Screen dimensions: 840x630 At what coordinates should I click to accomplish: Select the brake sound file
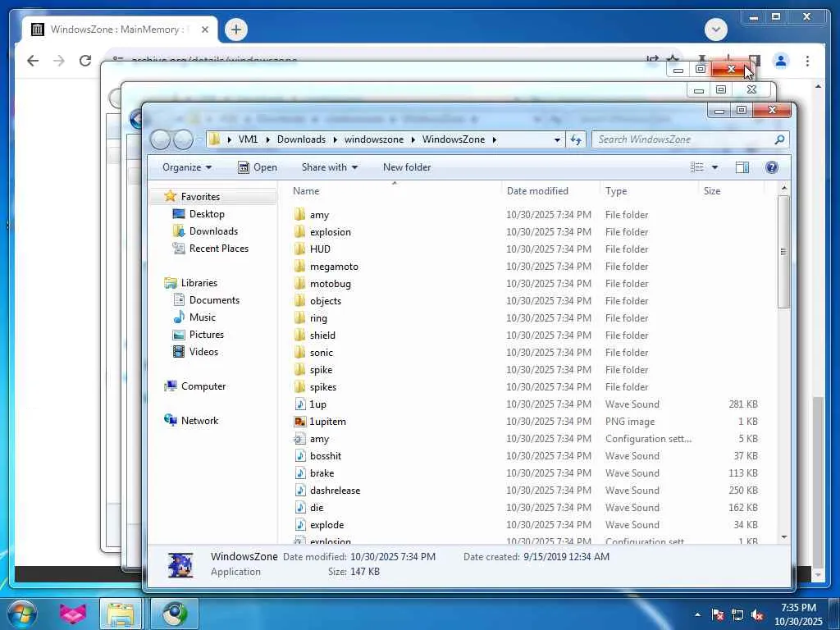[322, 473]
